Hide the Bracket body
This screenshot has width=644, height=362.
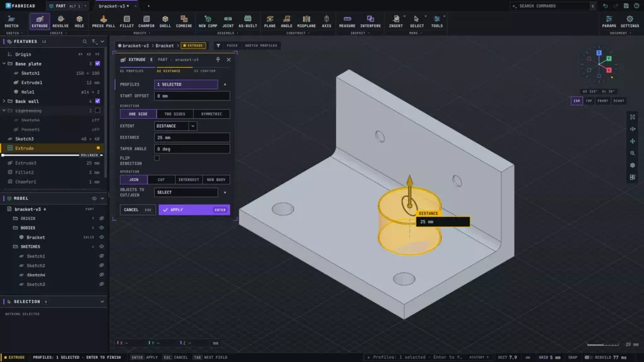pos(101,237)
